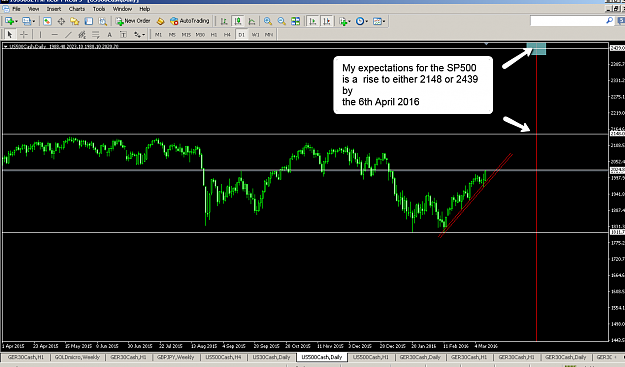Open the Strategy Tester
Image resolution: width=625 pixels, height=367 pixels.
[x=102, y=21]
